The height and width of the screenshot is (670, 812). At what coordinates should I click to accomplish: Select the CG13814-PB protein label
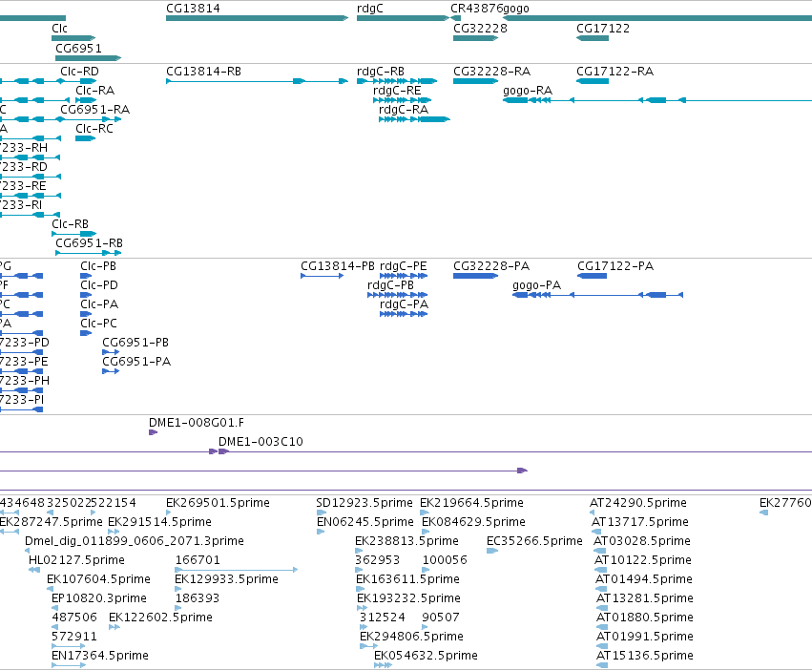click(338, 266)
